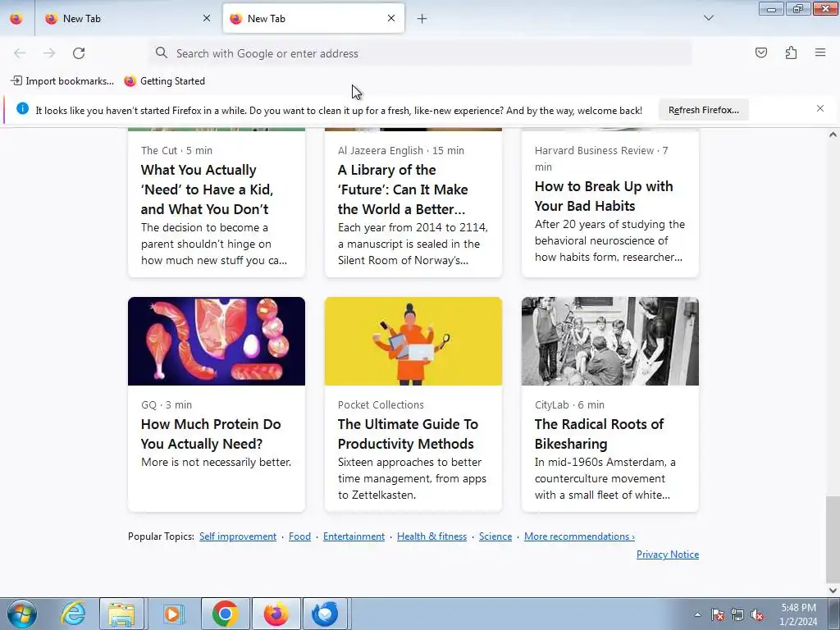Open Import bookmarks bookmark item
Viewport: 840px width, 630px height.
pyautogui.click(x=62, y=81)
